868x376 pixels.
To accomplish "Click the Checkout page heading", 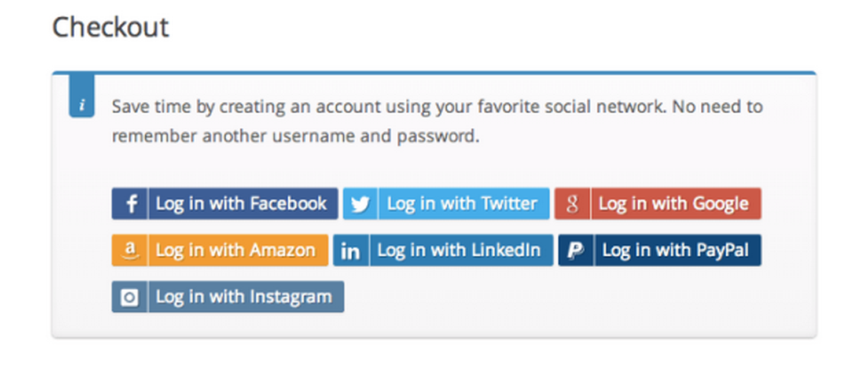I will tap(110, 27).
